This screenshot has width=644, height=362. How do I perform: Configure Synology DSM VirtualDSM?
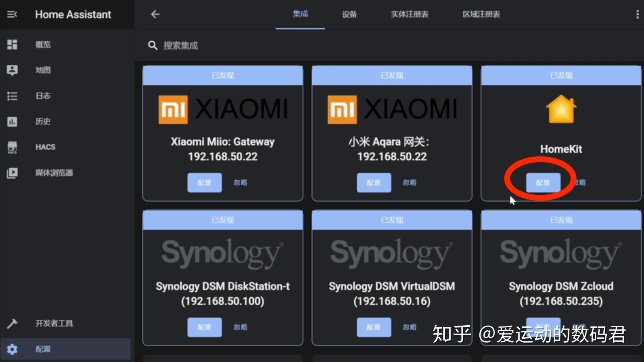pos(374,327)
